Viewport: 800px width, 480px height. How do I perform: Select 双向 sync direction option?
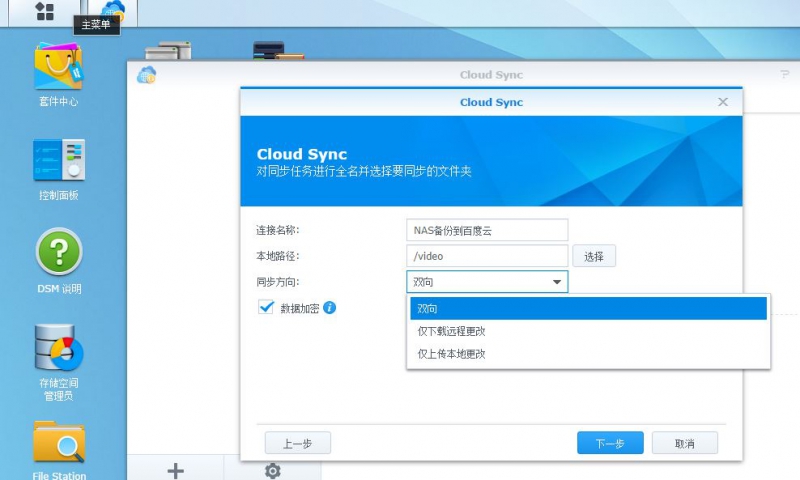tap(587, 309)
